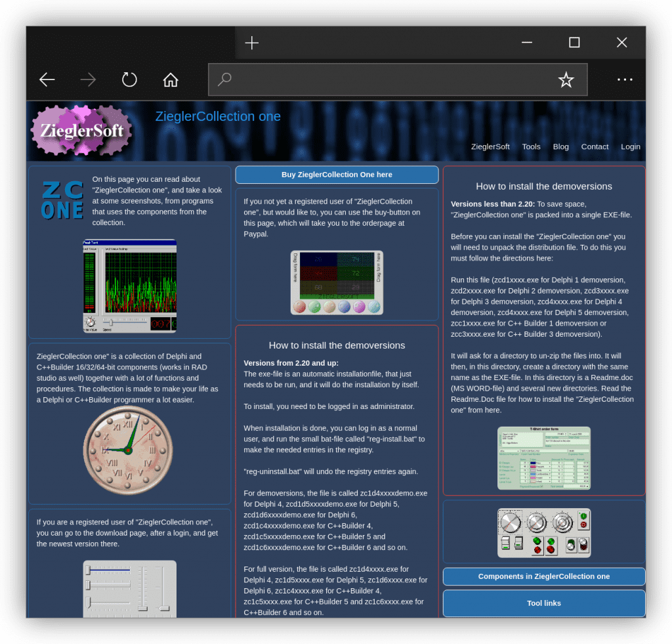Viewport: 672px width, 644px height.
Task: View the T-Shirt order form screenshot
Action: (544, 458)
